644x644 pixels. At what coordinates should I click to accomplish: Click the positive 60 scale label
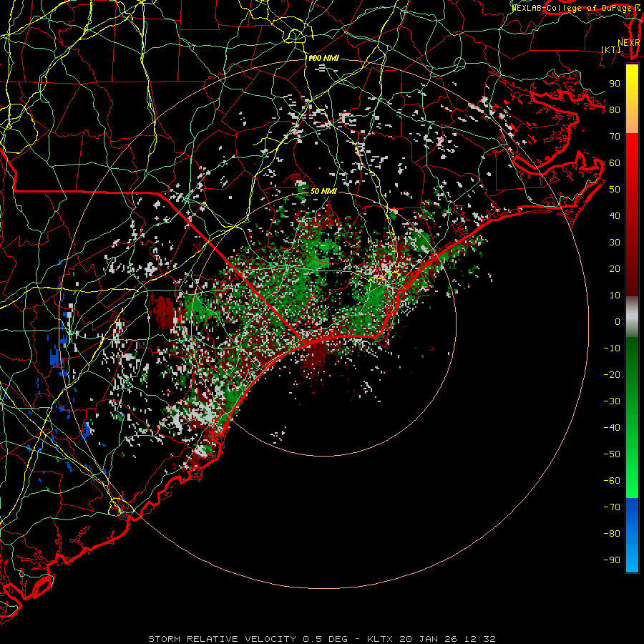[615, 162]
